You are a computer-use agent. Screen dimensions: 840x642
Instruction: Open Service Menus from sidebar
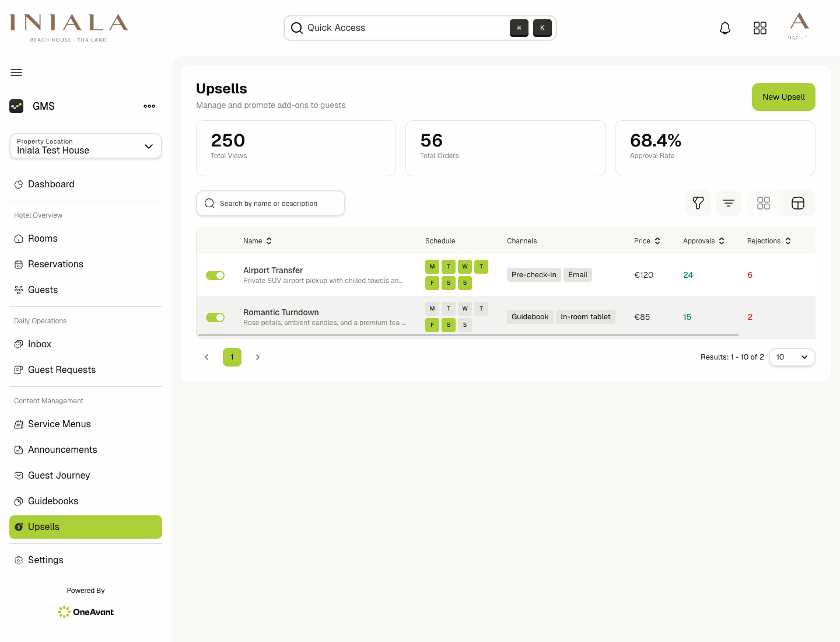tap(60, 424)
